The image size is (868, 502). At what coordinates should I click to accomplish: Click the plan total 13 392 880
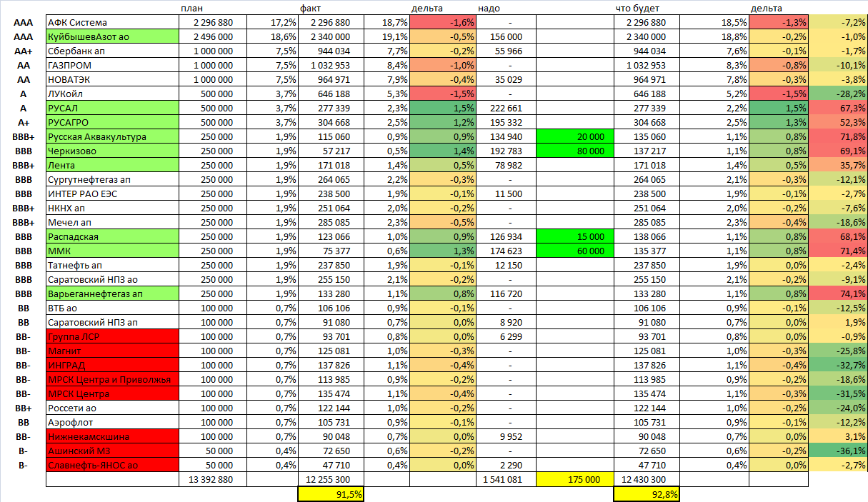[x=212, y=479]
